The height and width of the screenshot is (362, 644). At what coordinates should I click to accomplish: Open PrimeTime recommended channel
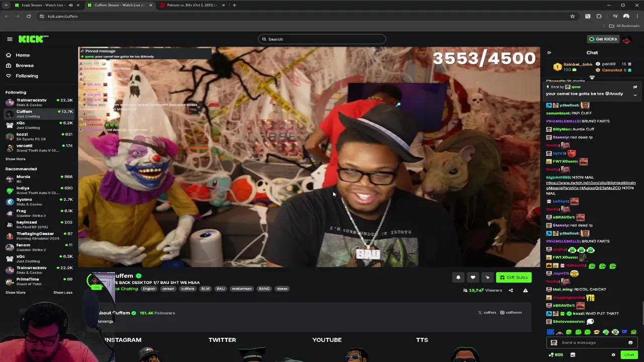[39, 281]
